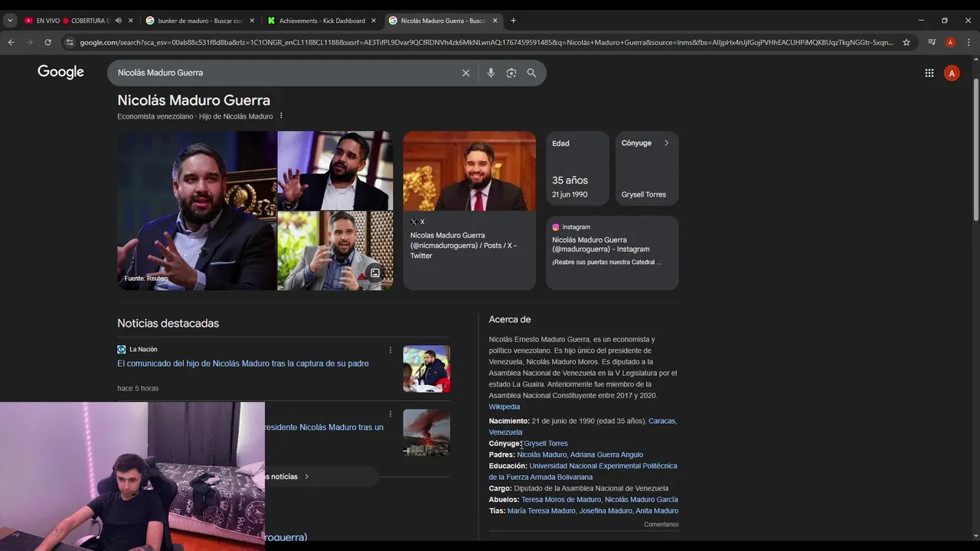Open the volcano news thumbnail image
The image size is (980, 551).
click(x=426, y=433)
